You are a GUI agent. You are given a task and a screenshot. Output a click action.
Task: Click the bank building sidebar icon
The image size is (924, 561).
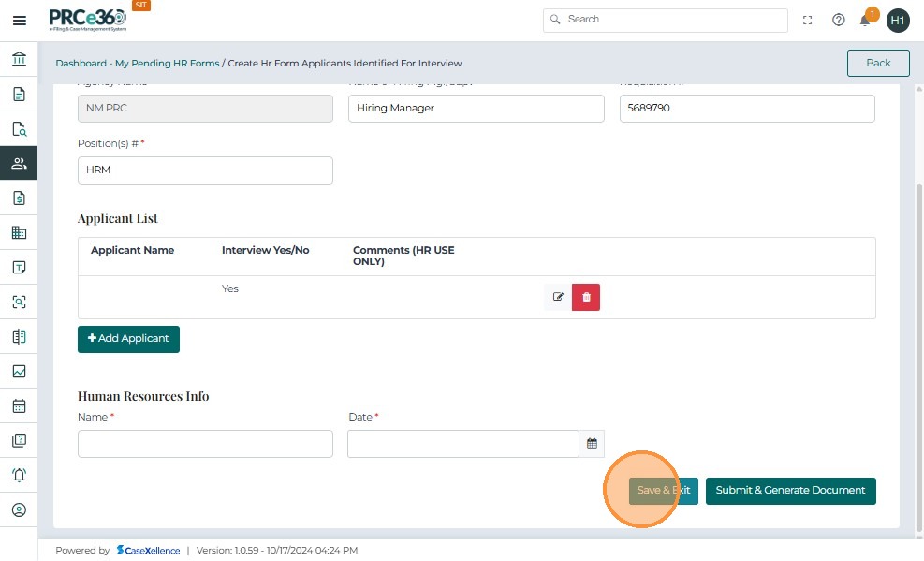click(19, 60)
